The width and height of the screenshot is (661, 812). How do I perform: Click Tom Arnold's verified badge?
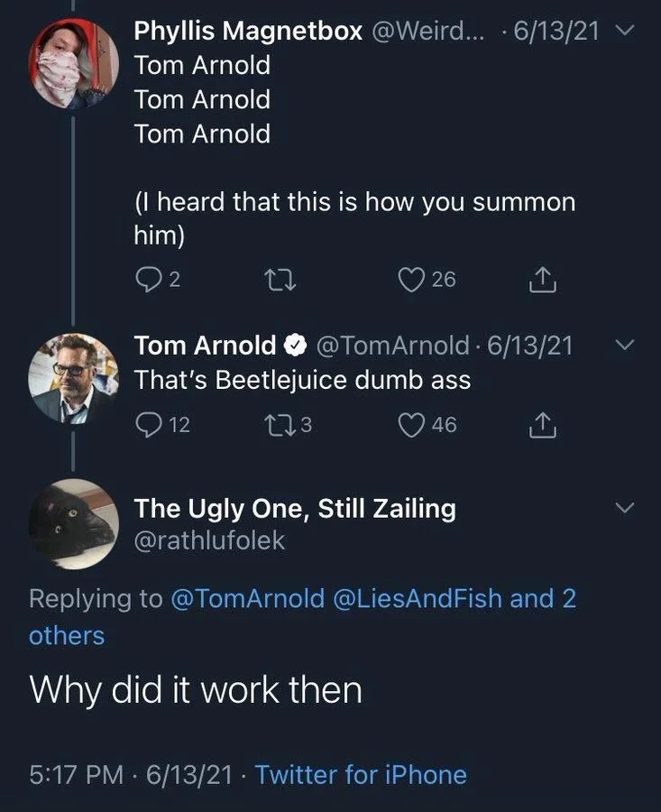295,345
